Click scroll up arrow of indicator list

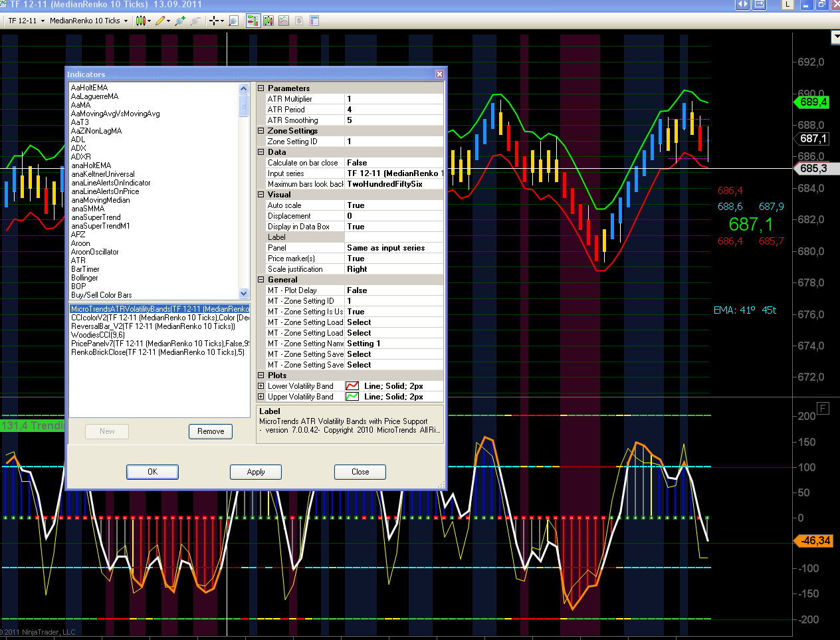click(x=243, y=88)
